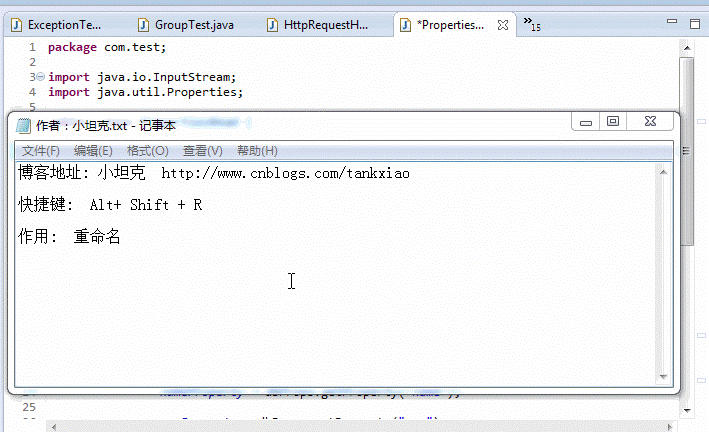Maximize the Eclipse editor area

[x=695, y=24]
